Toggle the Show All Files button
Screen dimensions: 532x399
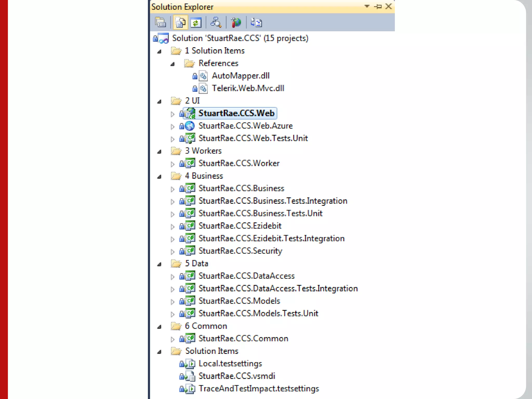pos(180,23)
